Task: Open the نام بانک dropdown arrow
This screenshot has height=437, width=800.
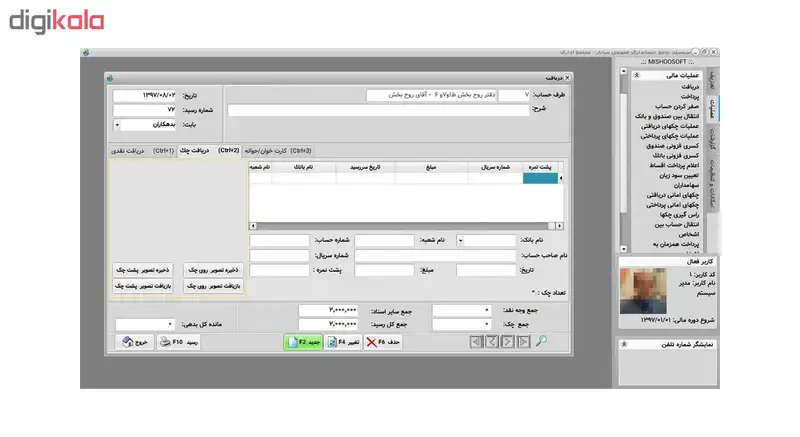Action: (x=461, y=240)
